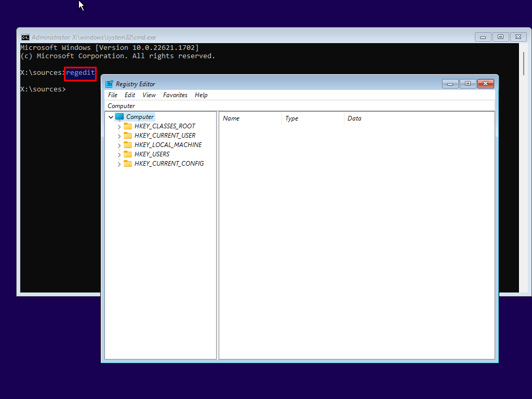Click the regedit command text
This screenshot has width=532, height=399.
pyautogui.click(x=81, y=73)
